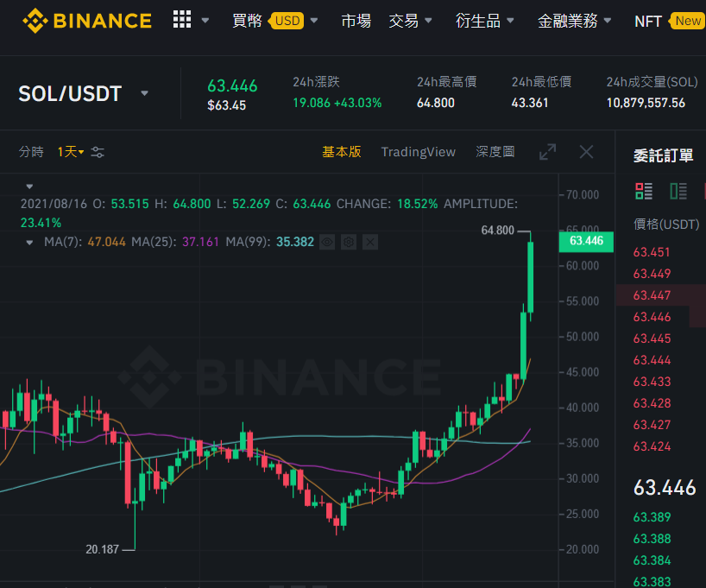Collapse the OHLC info line arrow
Screen dimensions: 706x588
coord(29,187)
